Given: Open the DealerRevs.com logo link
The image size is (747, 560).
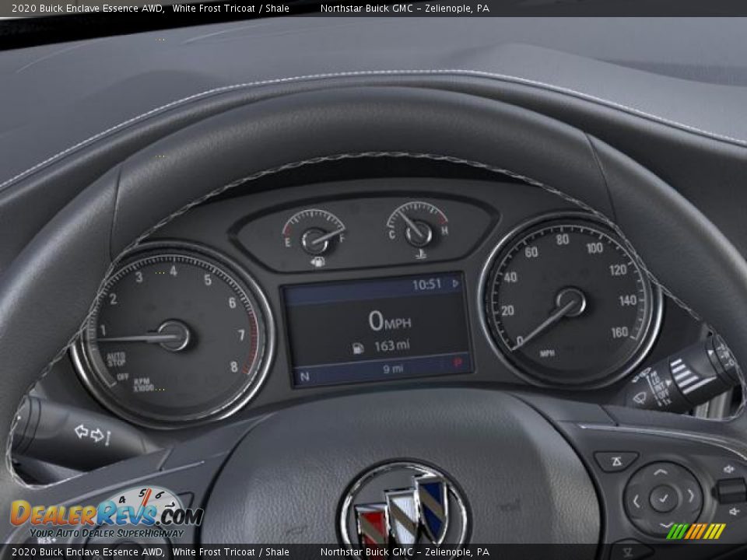Looking at the screenshot, I should point(107,514).
